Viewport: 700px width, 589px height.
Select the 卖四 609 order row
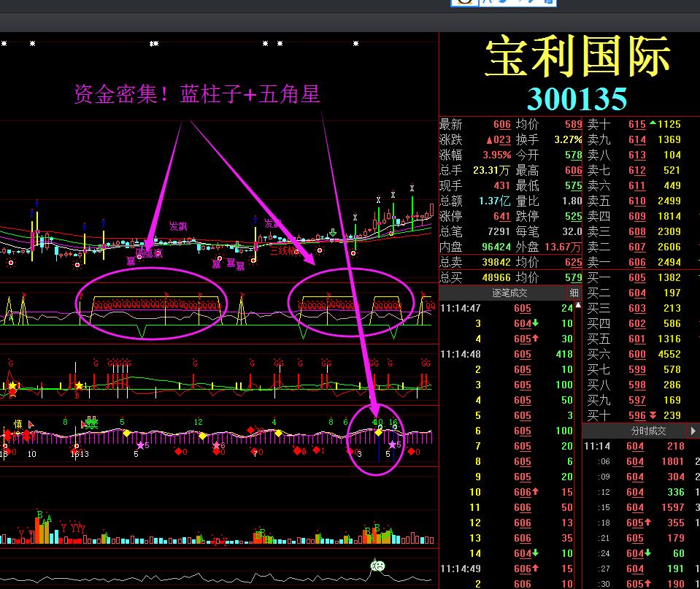[x=641, y=216]
